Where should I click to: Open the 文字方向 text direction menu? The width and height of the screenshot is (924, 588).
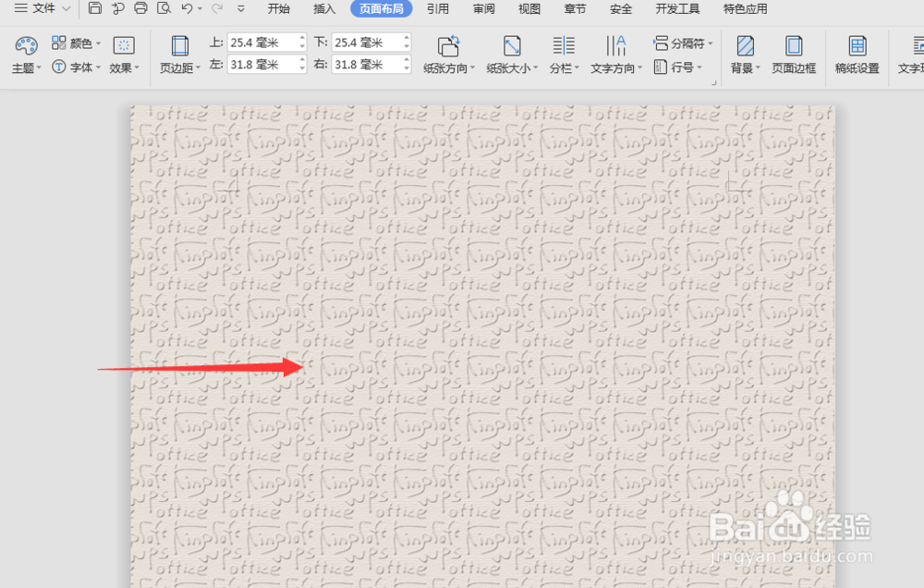pyautogui.click(x=615, y=55)
